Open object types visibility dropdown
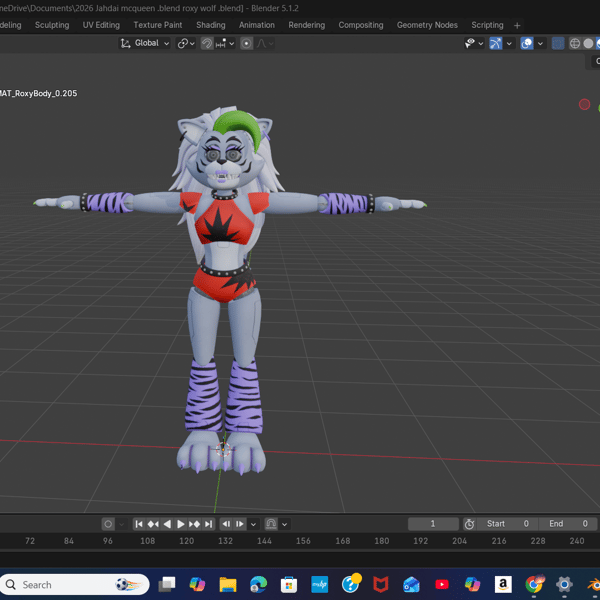This screenshot has width=600, height=600. click(x=474, y=43)
